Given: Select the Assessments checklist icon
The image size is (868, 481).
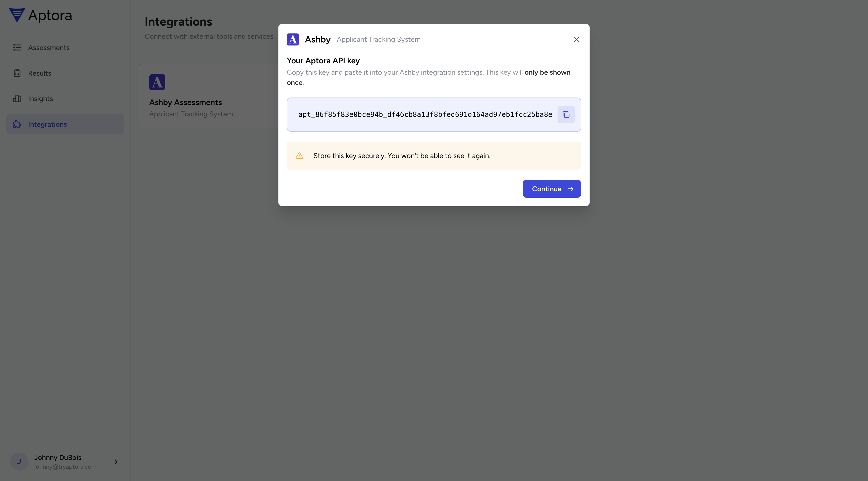Looking at the screenshot, I should coord(17,47).
